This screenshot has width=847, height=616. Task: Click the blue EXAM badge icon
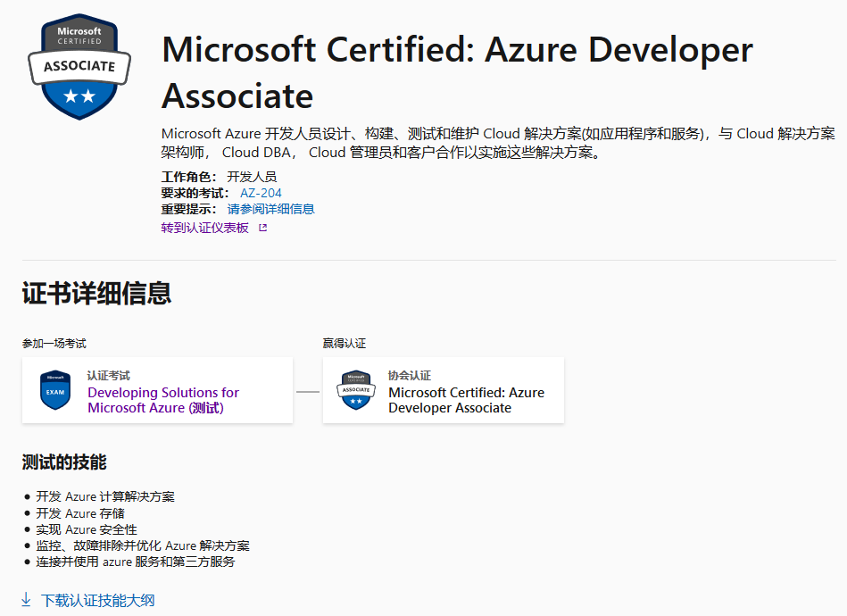(x=55, y=390)
